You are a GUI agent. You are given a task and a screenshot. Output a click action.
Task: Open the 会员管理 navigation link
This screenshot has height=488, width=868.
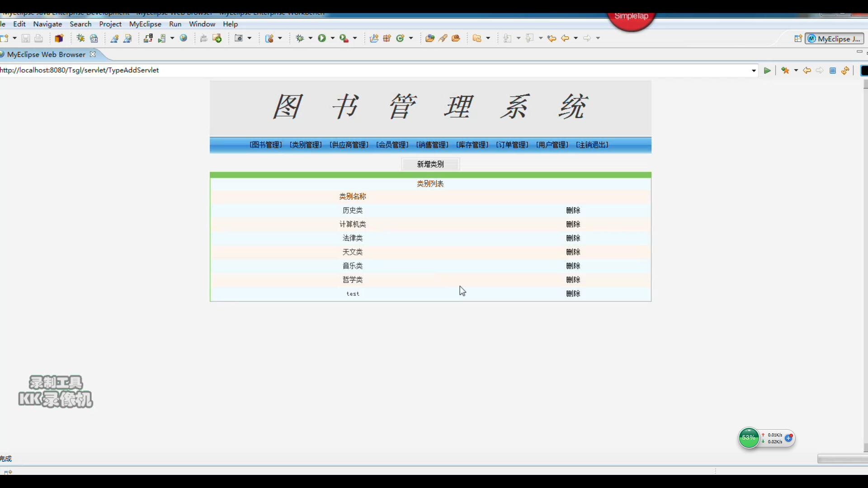point(392,145)
